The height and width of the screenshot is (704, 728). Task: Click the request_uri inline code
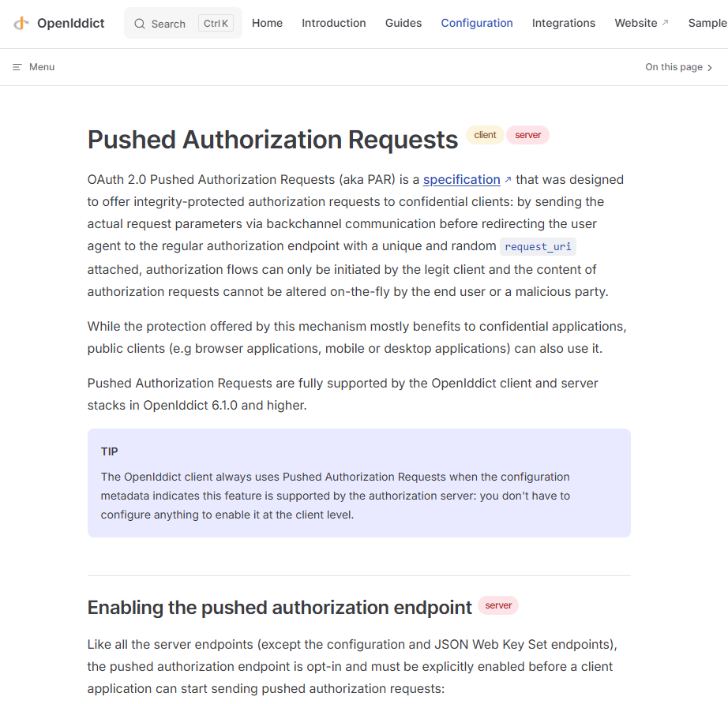(x=538, y=247)
